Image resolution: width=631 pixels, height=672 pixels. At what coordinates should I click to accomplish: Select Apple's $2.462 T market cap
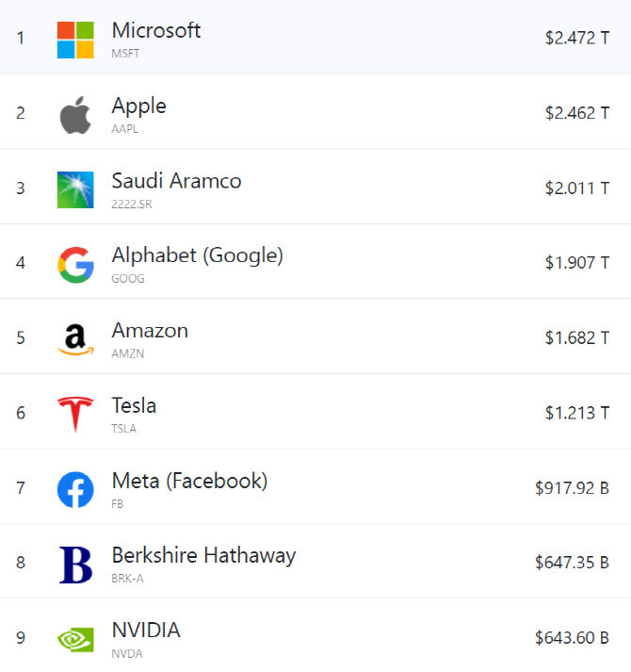click(x=576, y=113)
